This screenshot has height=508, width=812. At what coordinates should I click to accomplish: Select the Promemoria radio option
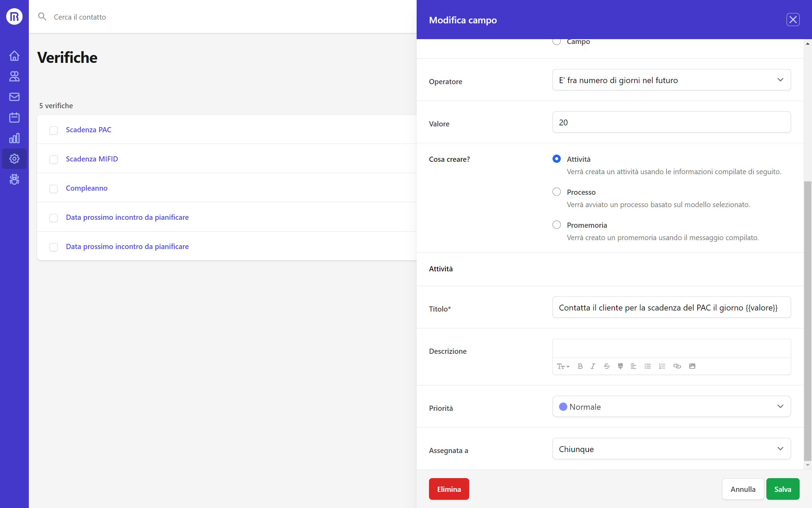pos(557,225)
